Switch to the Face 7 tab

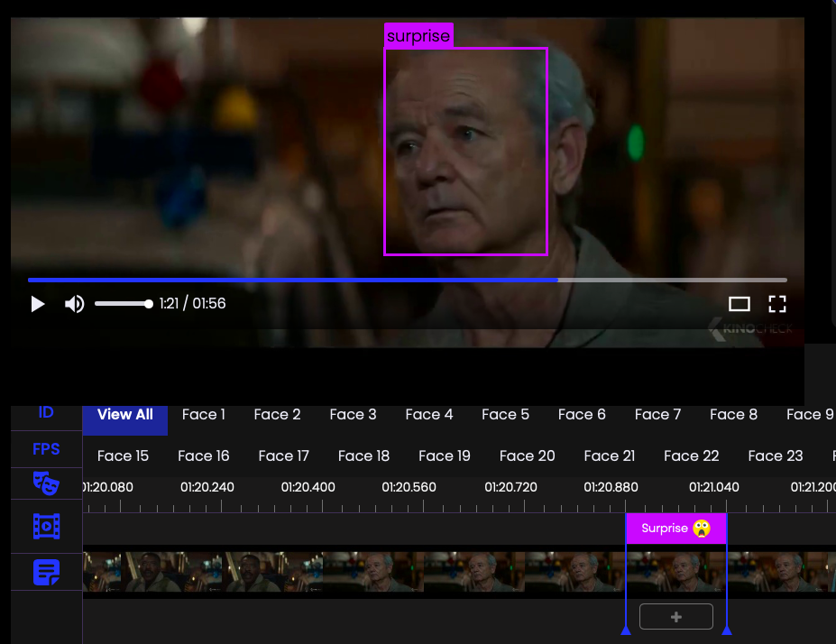click(658, 415)
